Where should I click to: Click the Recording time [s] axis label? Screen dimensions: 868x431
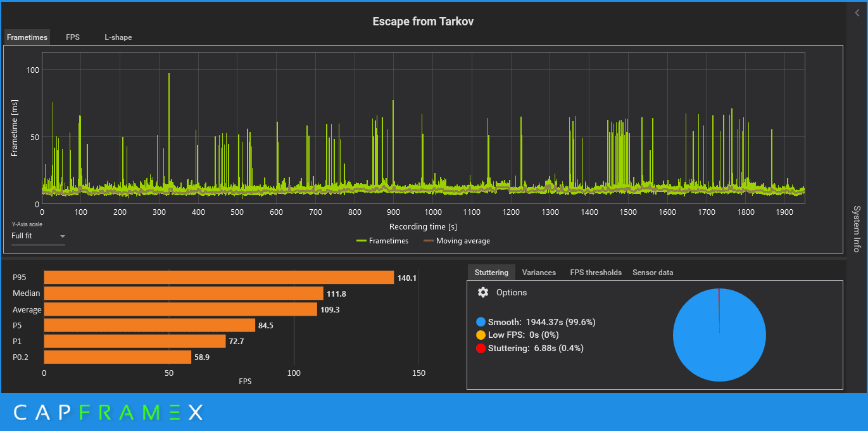point(423,226)
